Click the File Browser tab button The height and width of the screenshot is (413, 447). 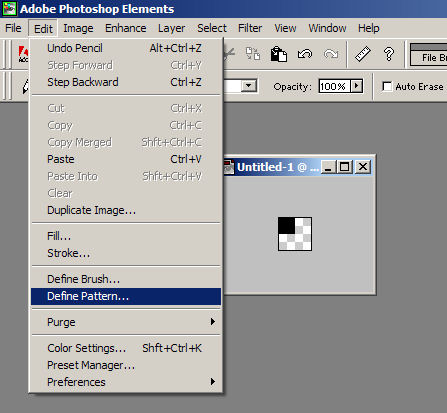click(x=429, y=58)
